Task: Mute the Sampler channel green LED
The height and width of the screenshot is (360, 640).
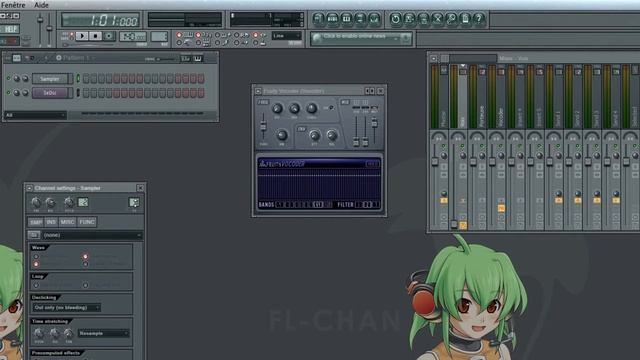Action: (x=8, y=78)
